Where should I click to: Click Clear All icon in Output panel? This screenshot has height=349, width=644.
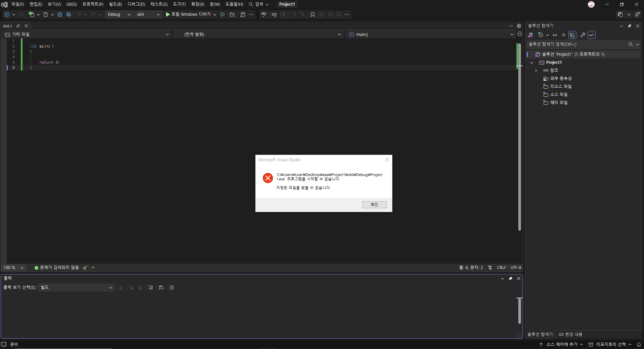point(151,288)
